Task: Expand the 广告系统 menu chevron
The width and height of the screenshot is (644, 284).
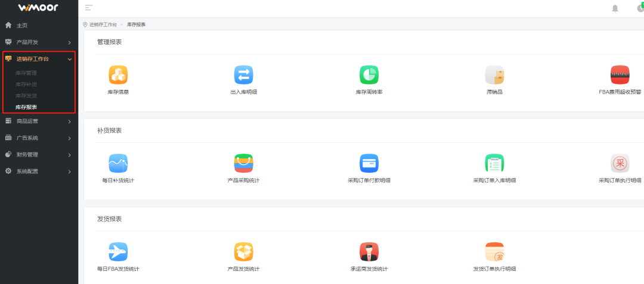Action: [69, 139]
